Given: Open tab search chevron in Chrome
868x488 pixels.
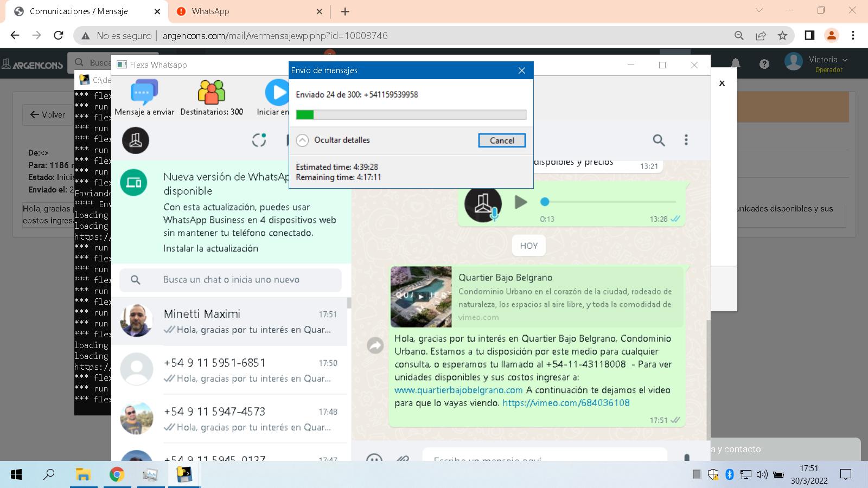Looking at the screenshot, I should [x=759, y=10].
